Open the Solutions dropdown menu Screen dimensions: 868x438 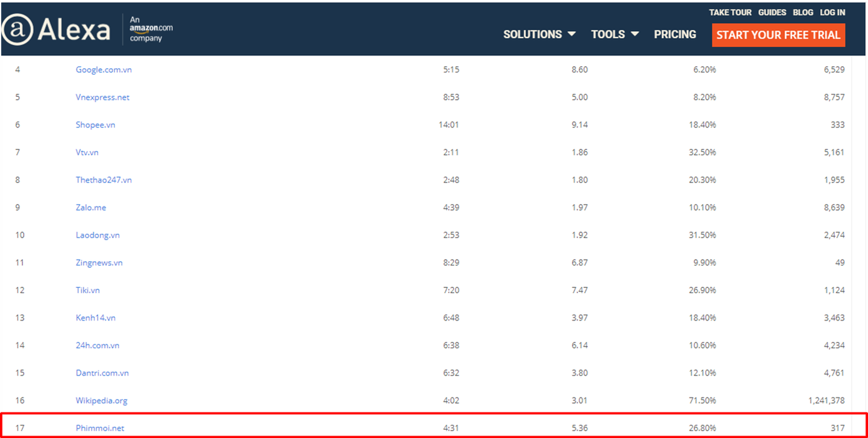pyautogui.click(x=539, y=34)
